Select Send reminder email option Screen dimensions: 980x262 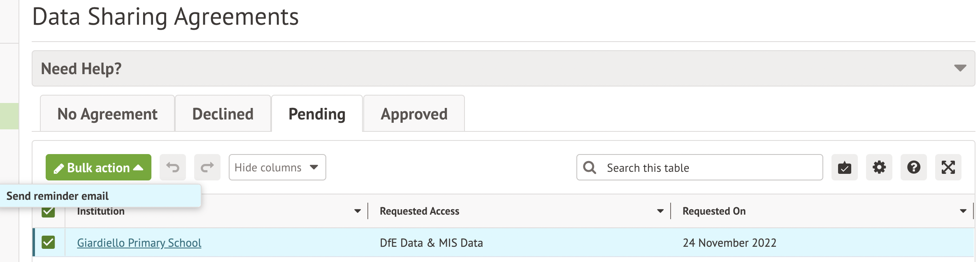pyautogui.click(x=58, y=196)
